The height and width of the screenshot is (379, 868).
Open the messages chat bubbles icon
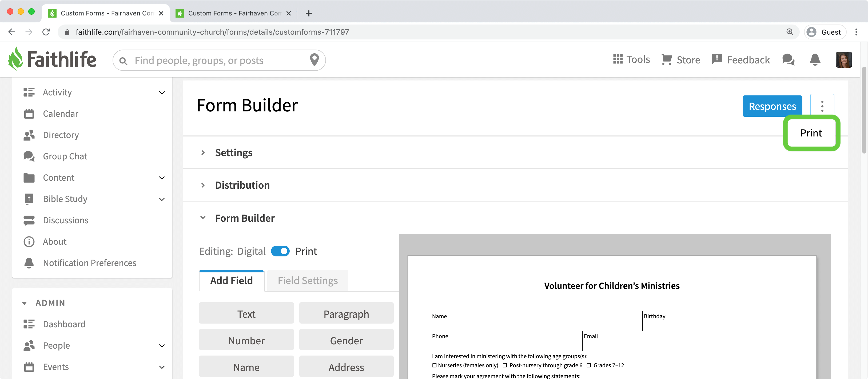pyautogui.click(x=788, y=60)
